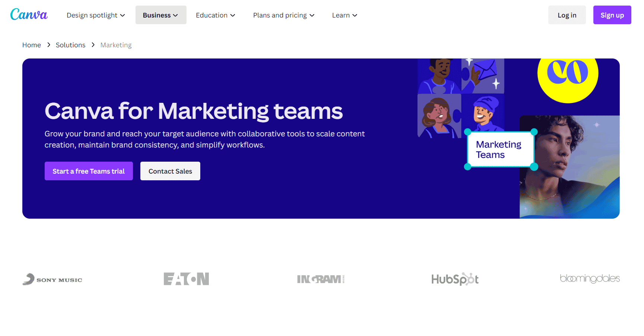This screenshot has width=644, height=336.
Task: Click the Canva for Marketing teams heading
Action: [194, 111]
